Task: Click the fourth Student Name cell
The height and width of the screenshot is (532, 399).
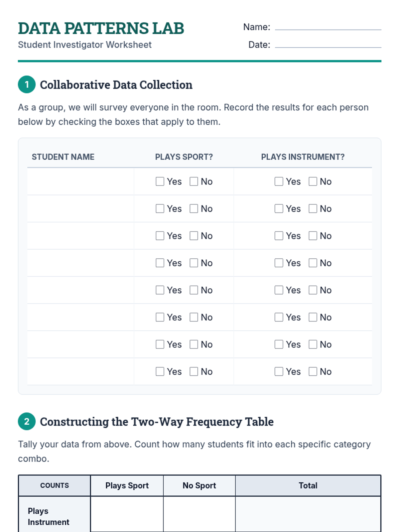Action: pos(80,263)
